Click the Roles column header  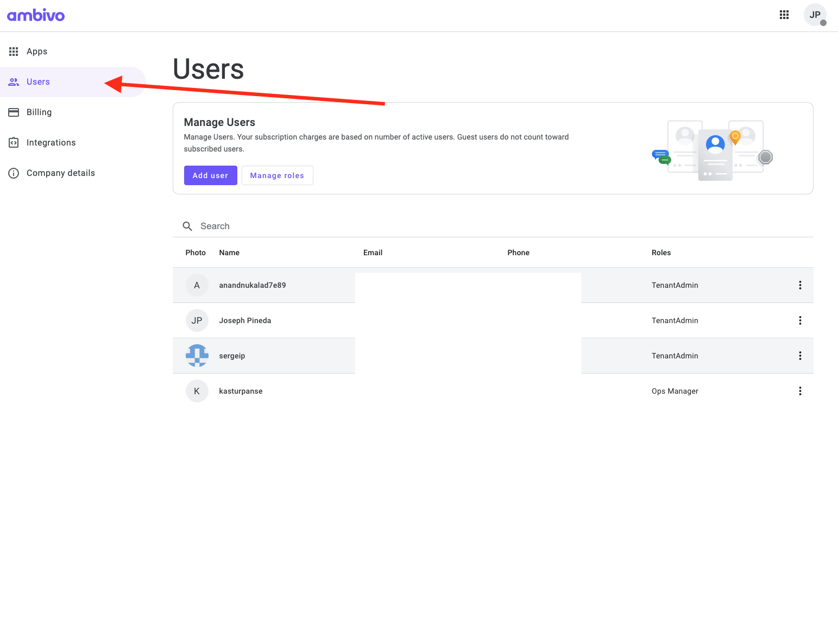click(661, 252)
